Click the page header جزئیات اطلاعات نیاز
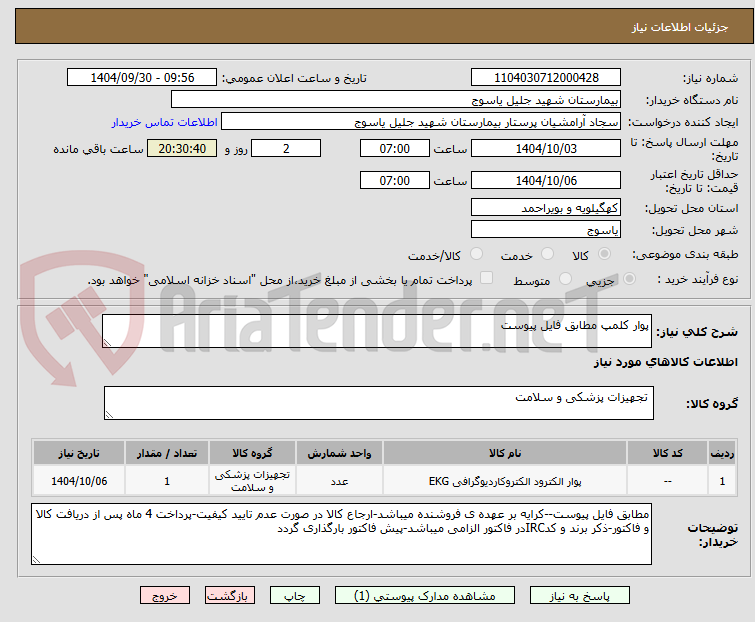This screenshot has height=622, width=755. 680,27
